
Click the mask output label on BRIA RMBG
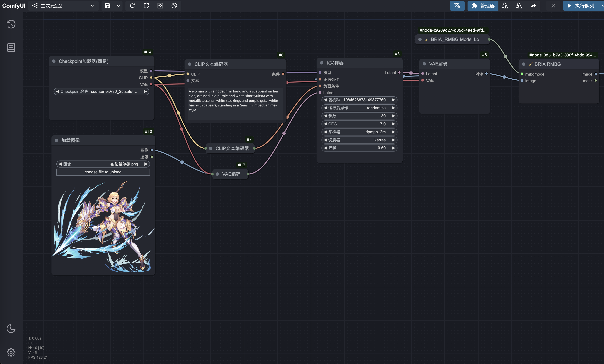pyautogui.click(x=587, y=81)
